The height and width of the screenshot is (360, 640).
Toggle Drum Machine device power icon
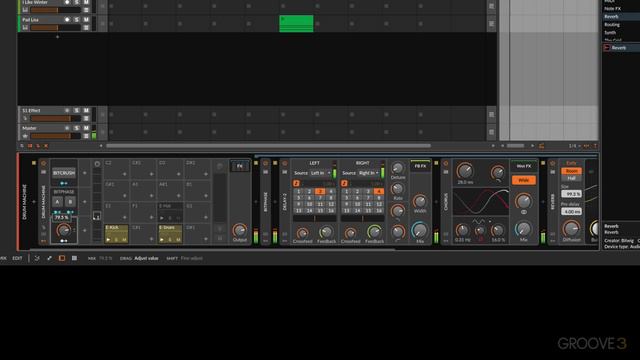coord(44,163)
